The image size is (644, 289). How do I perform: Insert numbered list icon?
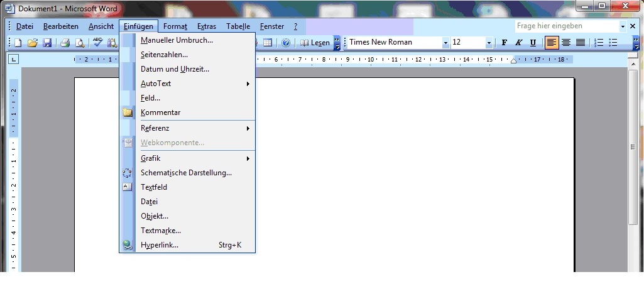[x=599, y=43]
